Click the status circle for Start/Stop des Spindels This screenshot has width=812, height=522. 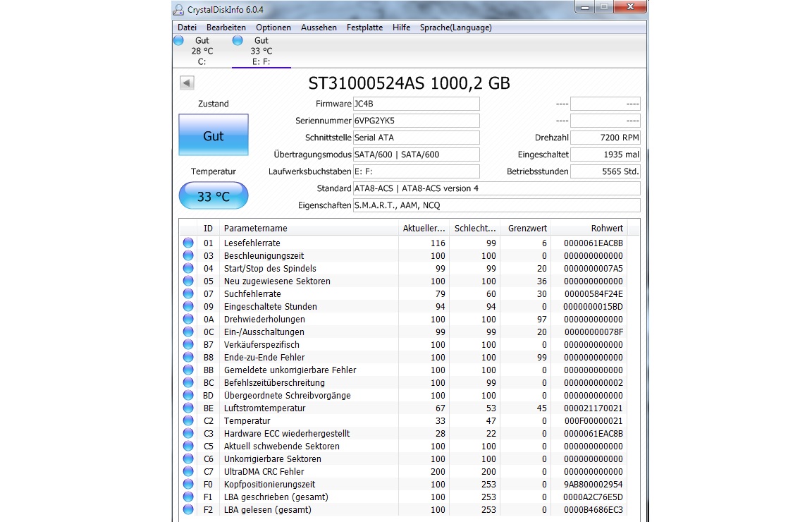coord(188,268)
